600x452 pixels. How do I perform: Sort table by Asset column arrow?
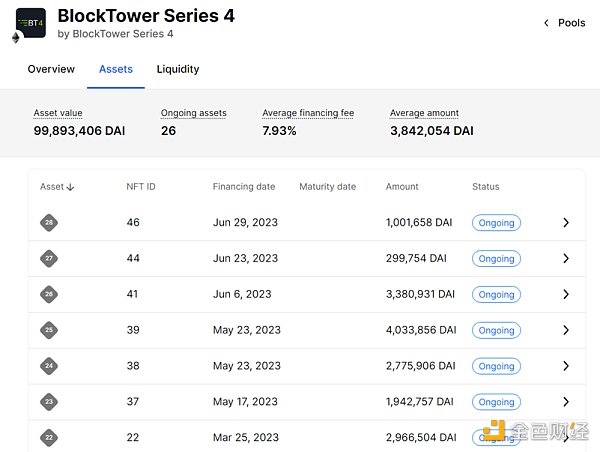click(x=70, y=187)
